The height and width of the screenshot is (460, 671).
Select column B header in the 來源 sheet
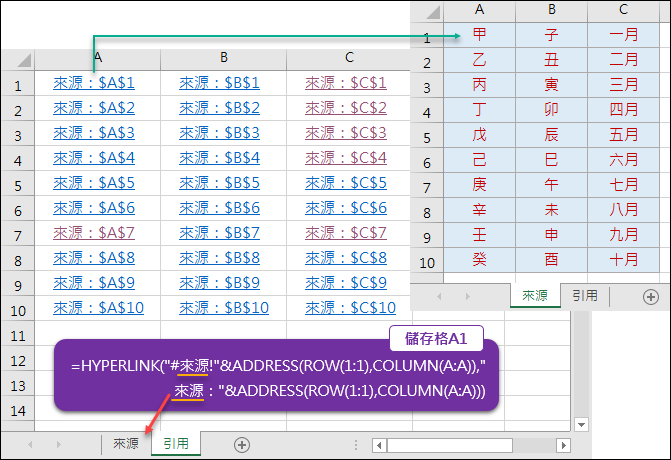(552, 12)
